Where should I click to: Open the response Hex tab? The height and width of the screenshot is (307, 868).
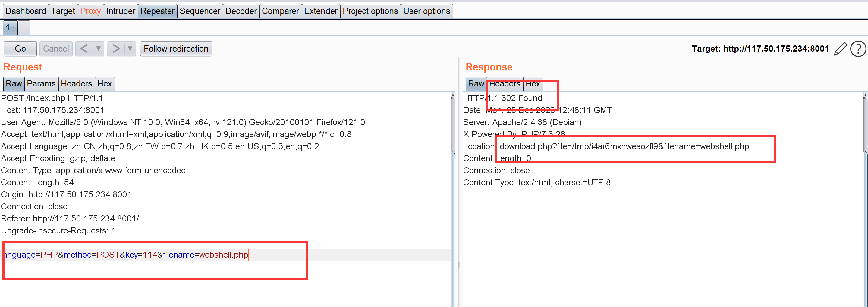tap(533, 83)
